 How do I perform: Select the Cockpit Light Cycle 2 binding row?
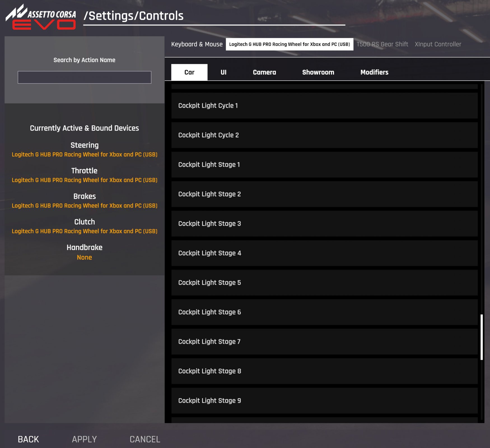[324, 135]
